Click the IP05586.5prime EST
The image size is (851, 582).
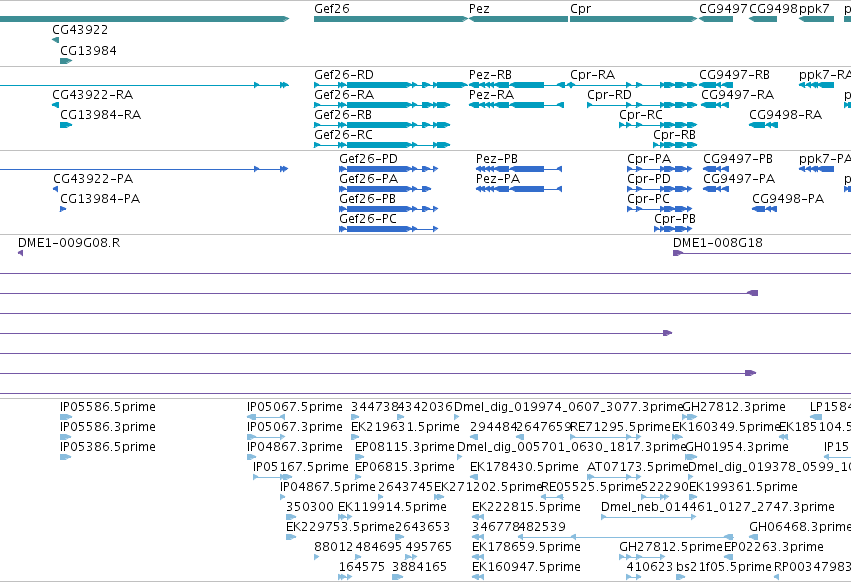tap(66, 417)
